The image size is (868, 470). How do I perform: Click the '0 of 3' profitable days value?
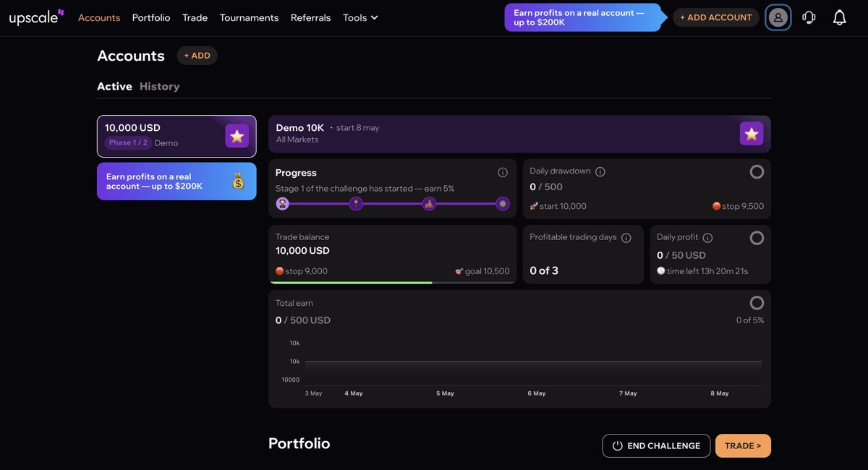544,270
